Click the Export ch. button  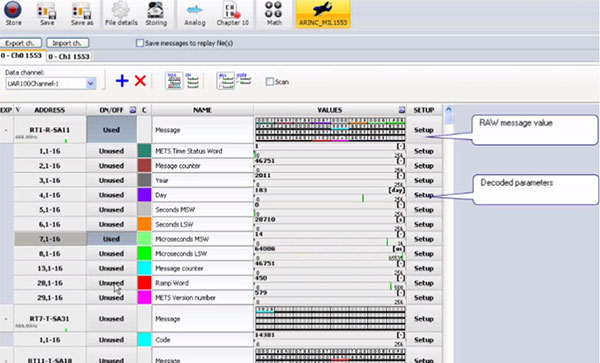(x=21, y=43)
